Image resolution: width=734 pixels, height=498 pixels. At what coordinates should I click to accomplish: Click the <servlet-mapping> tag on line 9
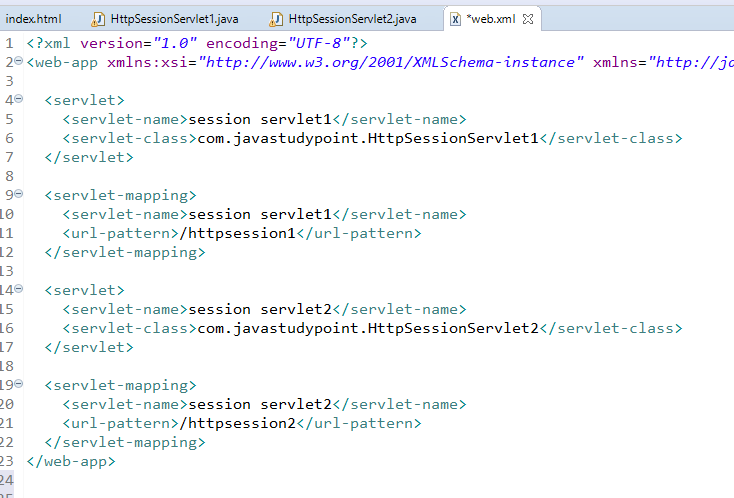click(120, 195)
